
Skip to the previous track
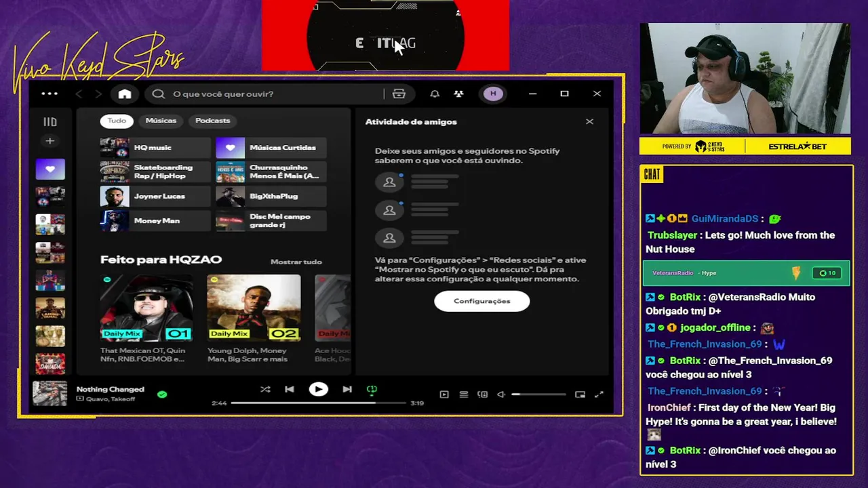(290, 389)
